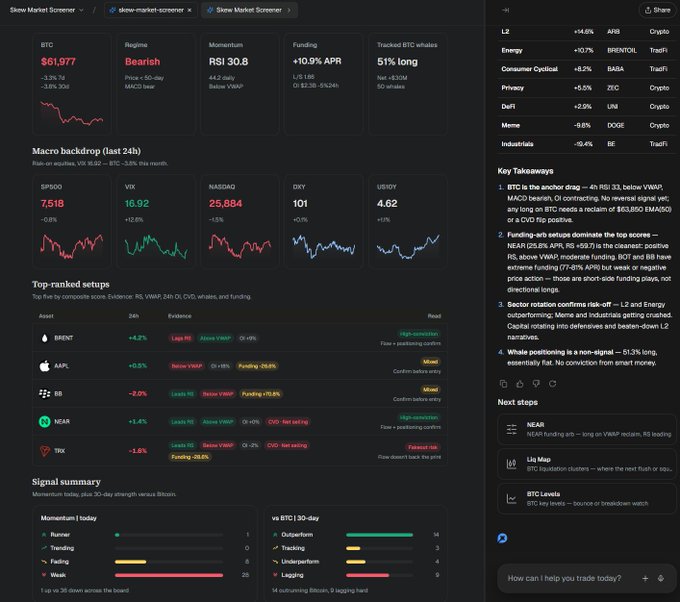Activate the microphone voice input icon
This screenshot has width=680, height=602.
[x=661, y=578]
